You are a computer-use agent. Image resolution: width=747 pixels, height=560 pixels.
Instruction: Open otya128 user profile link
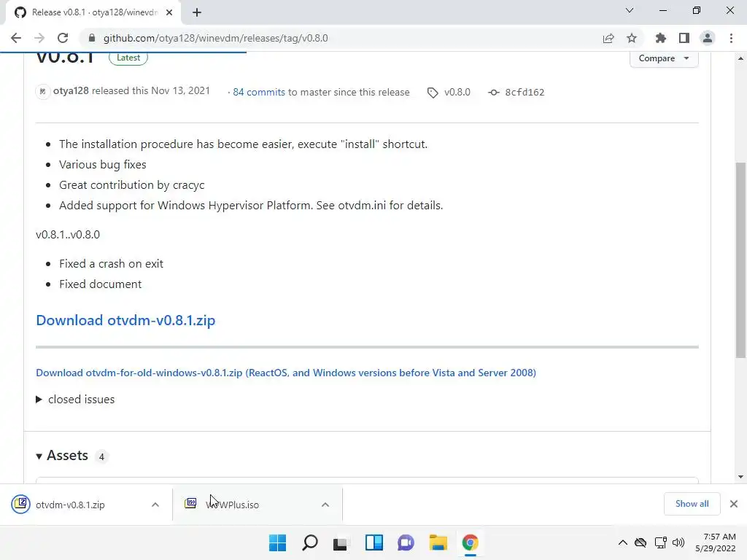pos(71,91)
